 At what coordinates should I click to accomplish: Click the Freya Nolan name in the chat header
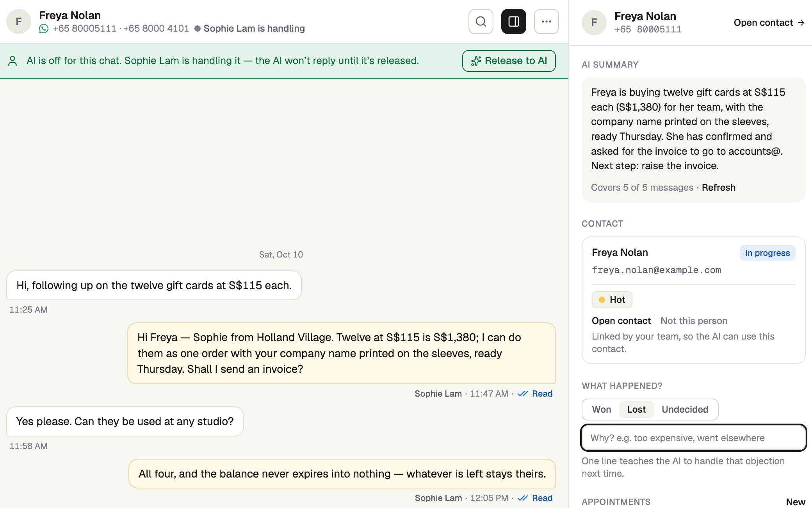70,15
